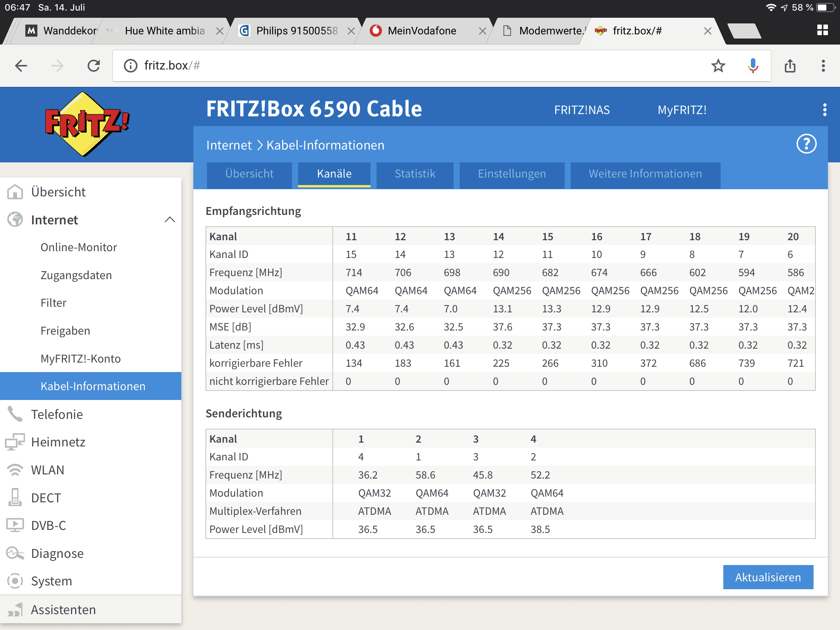Open the share sheet icon
The width and height of the screenshot is (840, 630).
[x=790, y=66]
